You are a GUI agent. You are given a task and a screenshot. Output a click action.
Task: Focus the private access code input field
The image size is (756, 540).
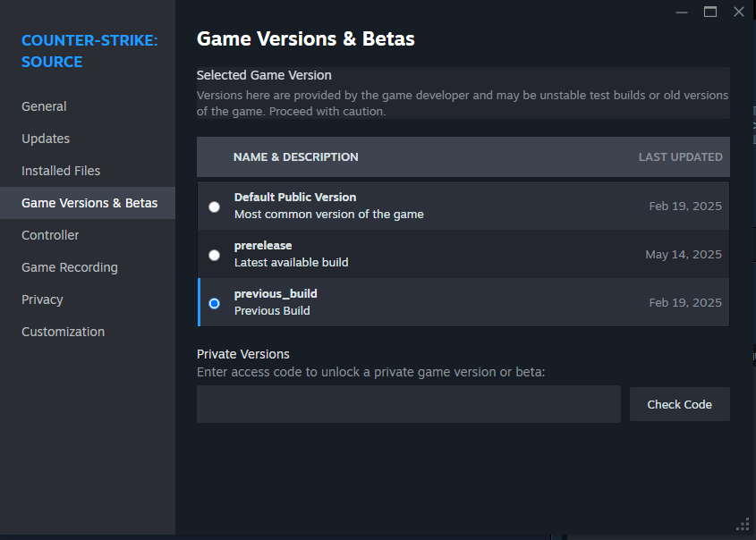click(408, 404)
